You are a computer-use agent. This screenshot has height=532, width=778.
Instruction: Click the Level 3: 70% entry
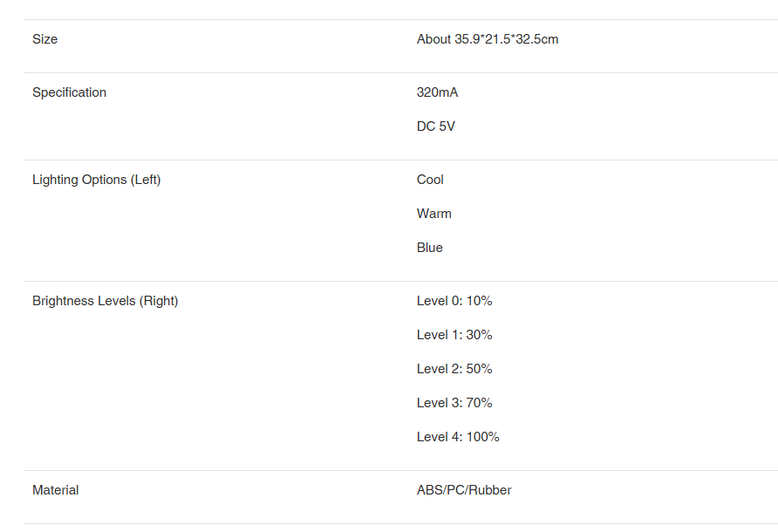[454, 403]
